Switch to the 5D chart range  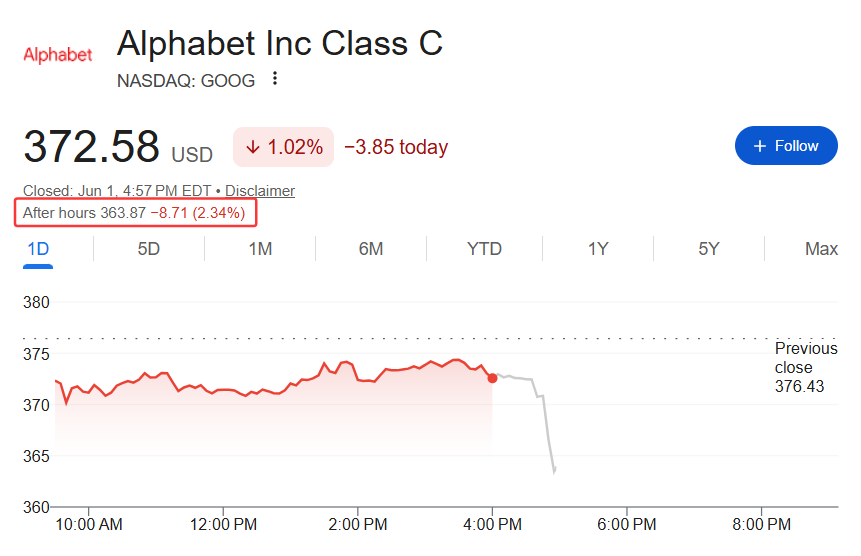(148, 249)
